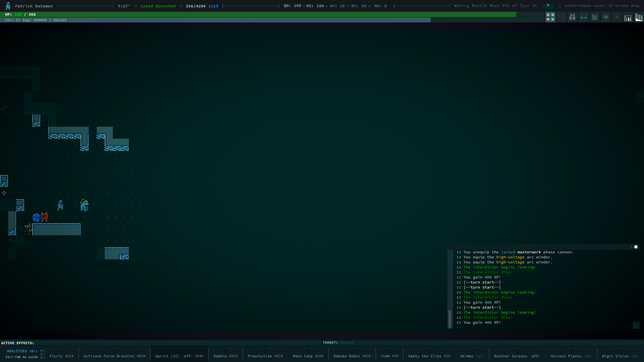Click the goggles icon in the top toolbar
Viewport: 644px width, 362px height.
[x=584, y=17]
